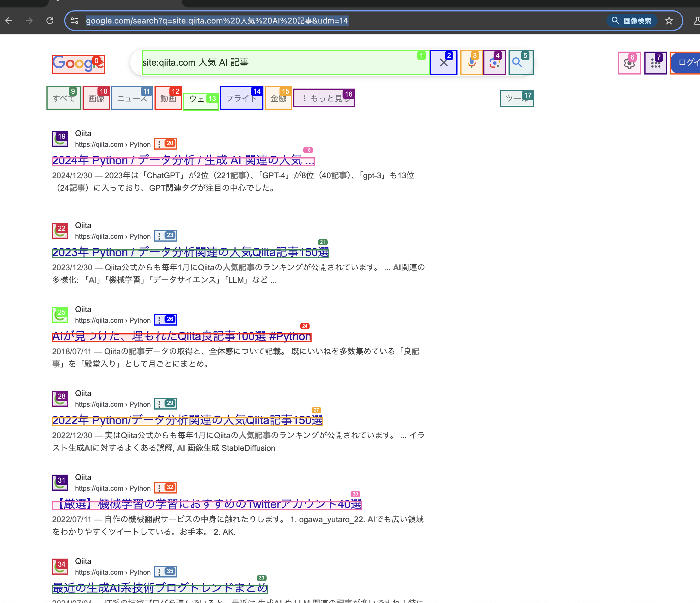This screenshot has width=700, height=603.
Task: Open the AIが見つけた埋もれたQiita良記事100選 link
Action: tap(181, 336)
